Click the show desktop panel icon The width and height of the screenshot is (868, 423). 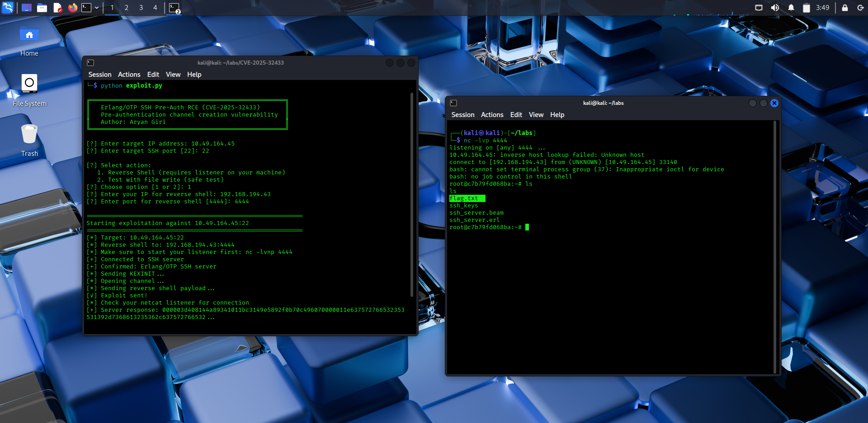[27, 8]
